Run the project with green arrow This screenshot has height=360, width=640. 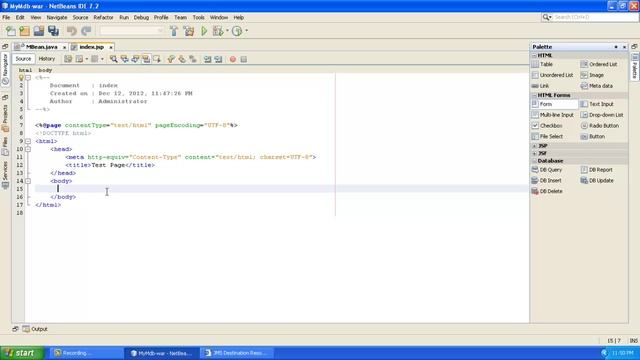coord(204,31)
